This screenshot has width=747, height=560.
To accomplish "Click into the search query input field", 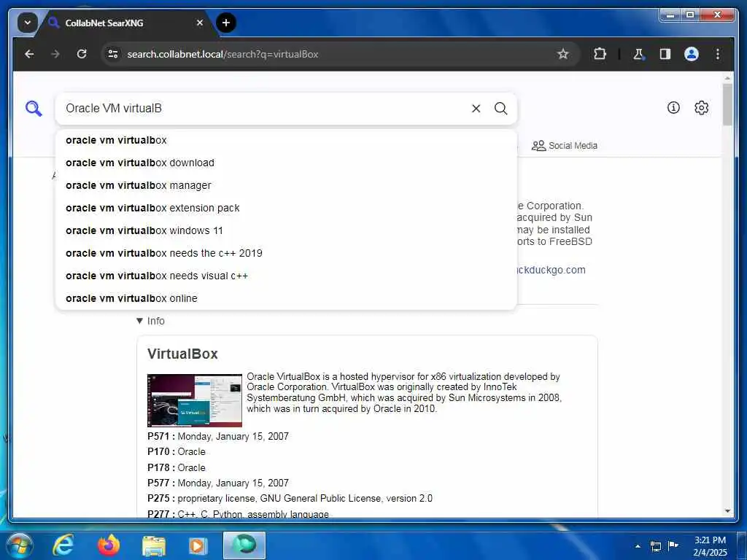I will pyautogui.click(x=262, y=109).
